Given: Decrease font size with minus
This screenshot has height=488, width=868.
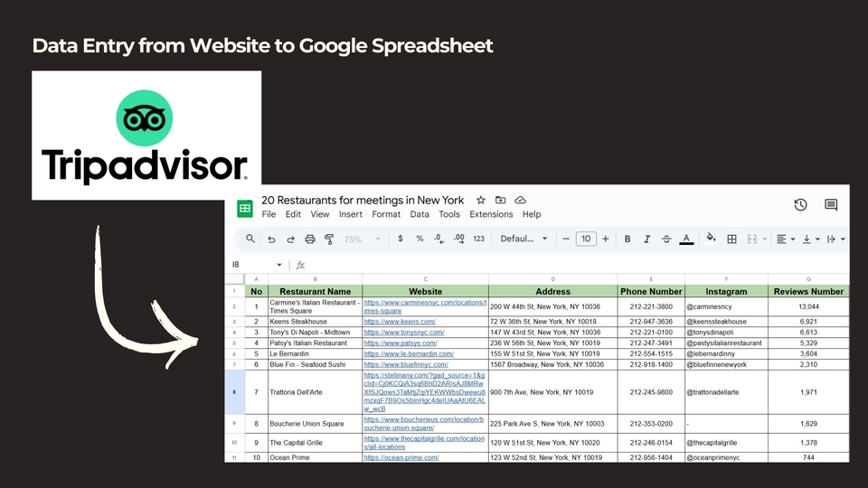Looking at the screenshot, I should pyautogui.click(x=566, y=239).
